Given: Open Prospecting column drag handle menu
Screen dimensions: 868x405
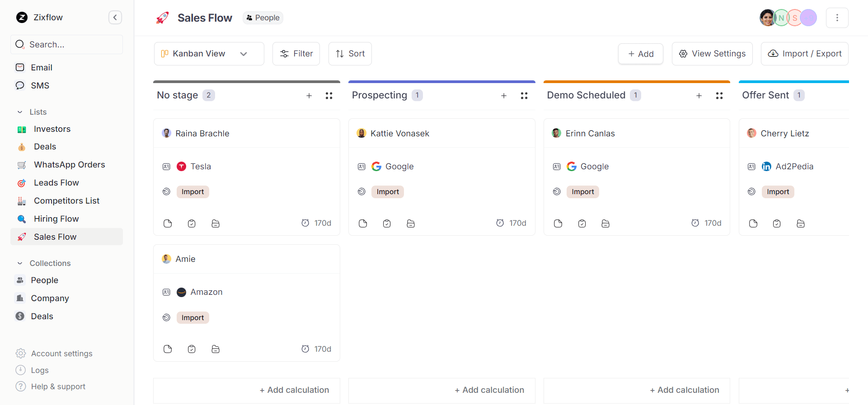Looking at the screenshot, I should click(x=524, y=96).
